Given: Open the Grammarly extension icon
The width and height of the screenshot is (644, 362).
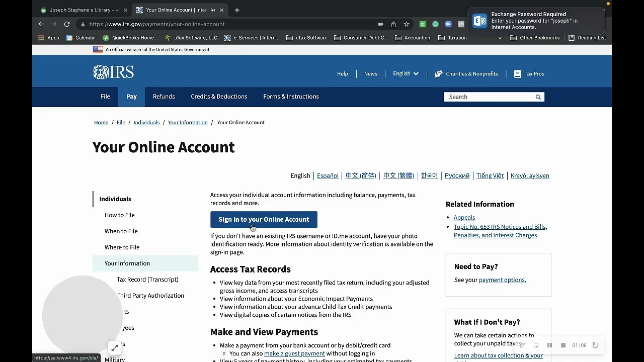Looking at the screenshot, I should click(436, 24).
